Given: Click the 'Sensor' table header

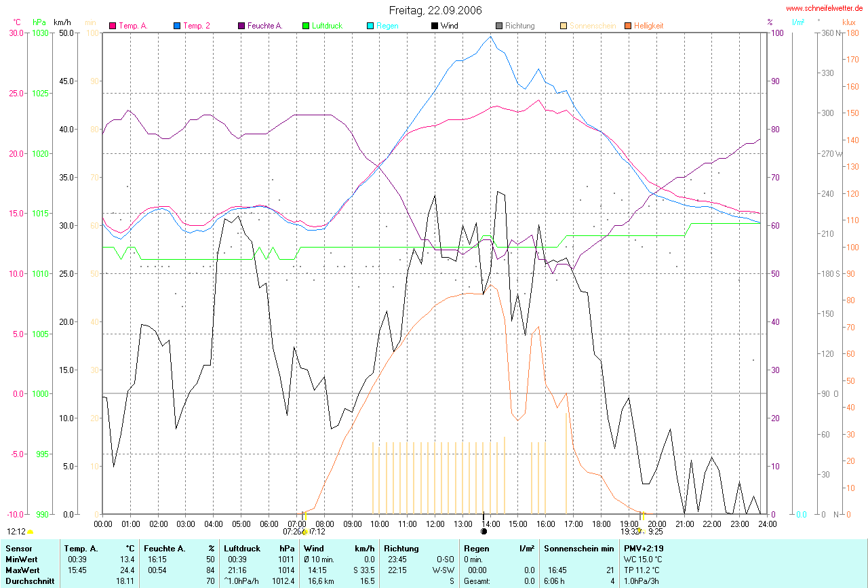Looking at the screenshot, I should (18, 549).
